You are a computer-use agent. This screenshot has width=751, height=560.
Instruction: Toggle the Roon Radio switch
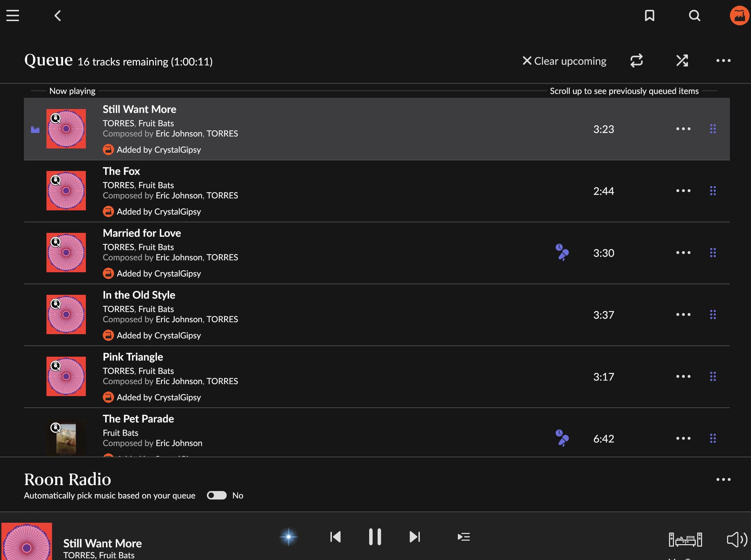pyautogui.click(x=217, y=495)
